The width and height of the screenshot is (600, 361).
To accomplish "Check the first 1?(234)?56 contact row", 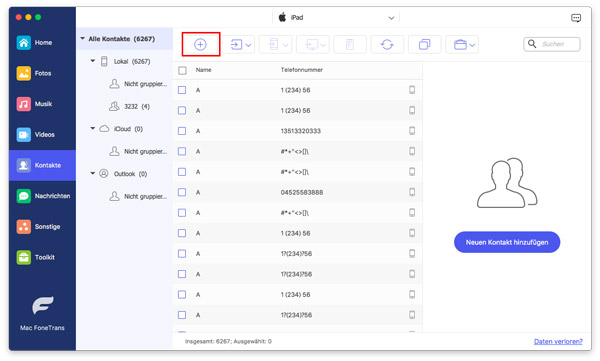I will pos(182,254).
